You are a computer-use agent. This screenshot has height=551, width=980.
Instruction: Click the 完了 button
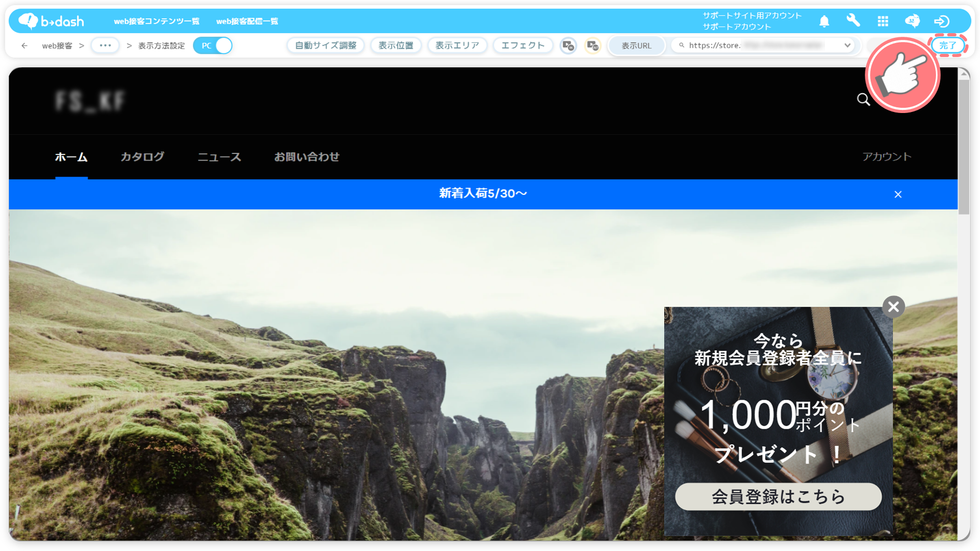tap(948, 46)
